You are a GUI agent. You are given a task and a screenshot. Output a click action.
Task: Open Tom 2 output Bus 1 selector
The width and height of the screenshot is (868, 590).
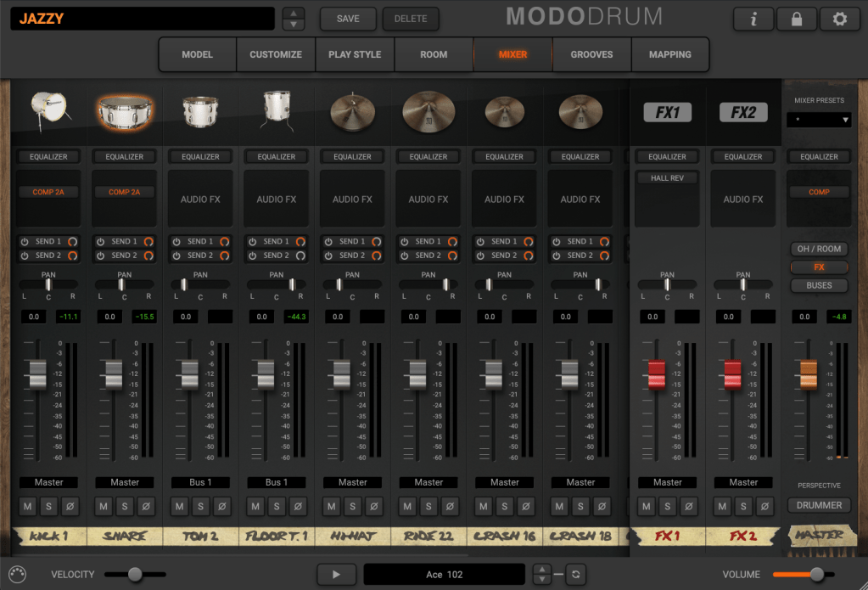click(x=200, y=482)
